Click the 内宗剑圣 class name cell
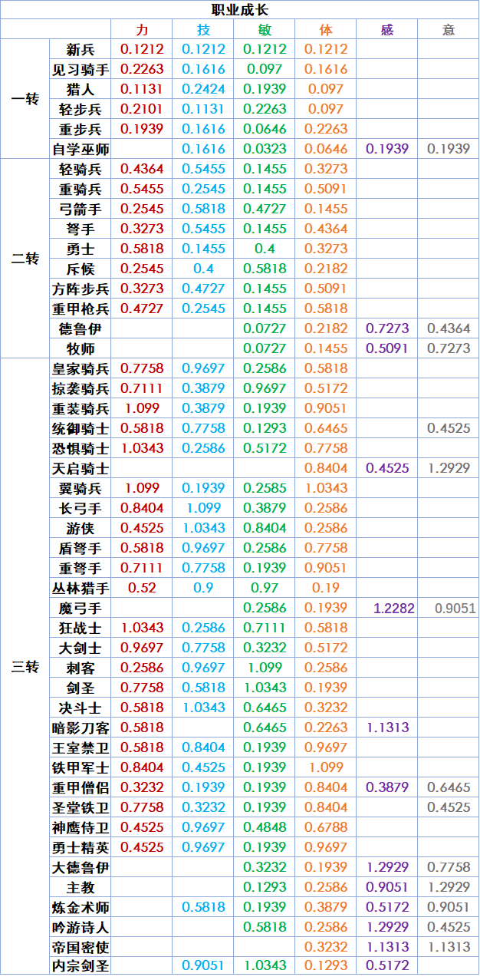This screenshot has height=980, width=480. 81,965
